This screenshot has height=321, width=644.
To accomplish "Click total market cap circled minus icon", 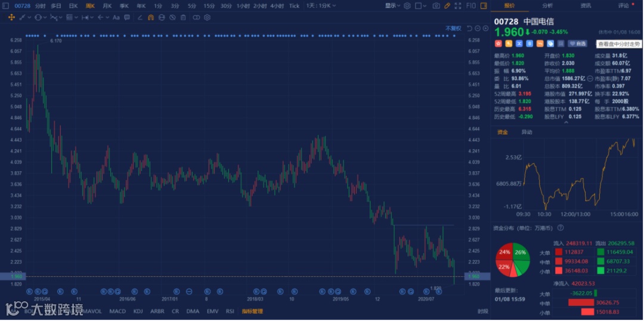I will point(590,78).
